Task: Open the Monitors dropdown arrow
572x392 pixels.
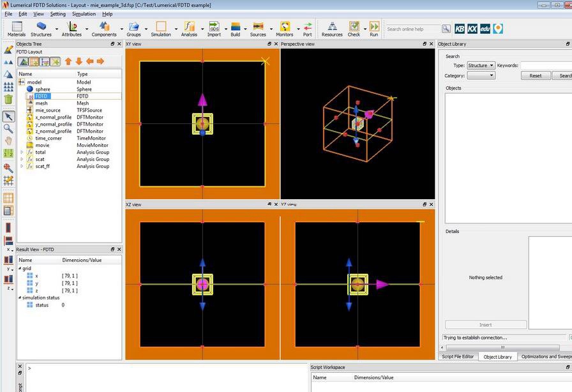Action: 298,29
